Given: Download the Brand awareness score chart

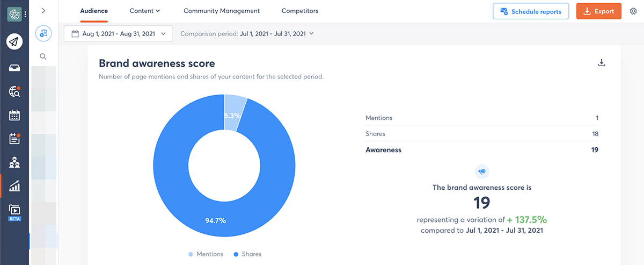Looking at the screenshot, I should tap(602, 63).
